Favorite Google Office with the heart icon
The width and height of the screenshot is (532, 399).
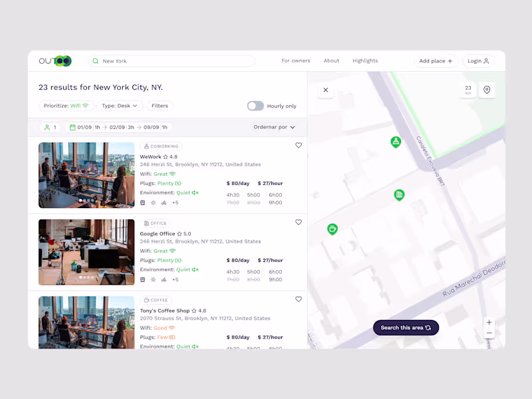coord(298,222)
